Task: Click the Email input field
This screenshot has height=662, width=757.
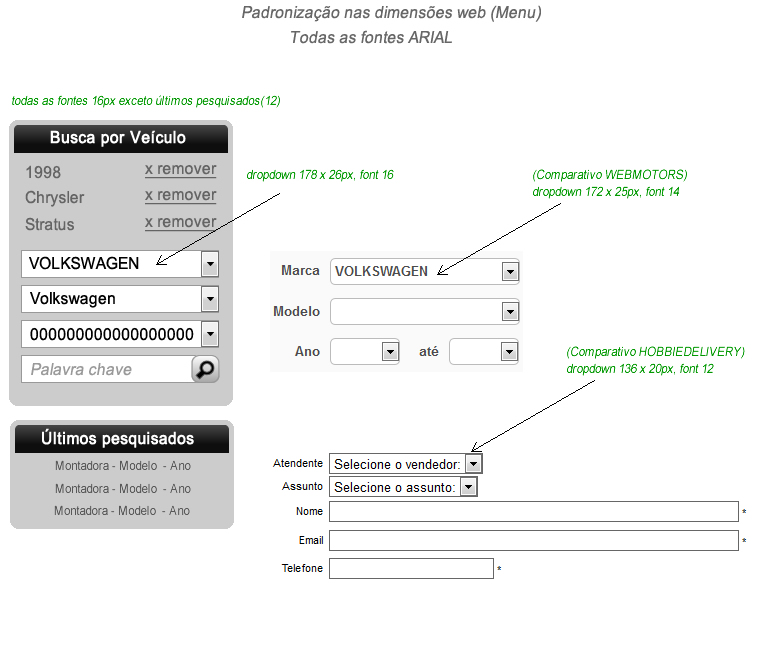Action: pyautogui.click(x=533, y=541)
